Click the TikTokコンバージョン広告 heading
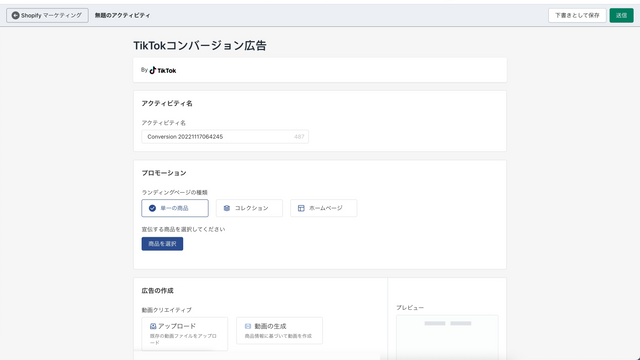Image resolution: width=640 pixels, height=360 pixels. pos(200,45)
